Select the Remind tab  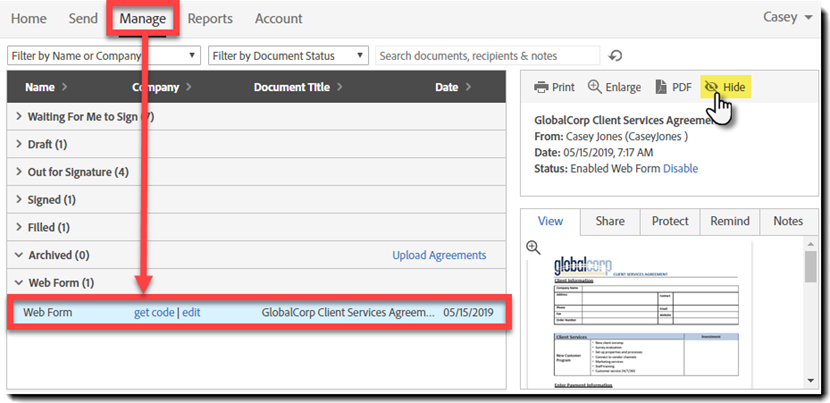pos(730,221)
